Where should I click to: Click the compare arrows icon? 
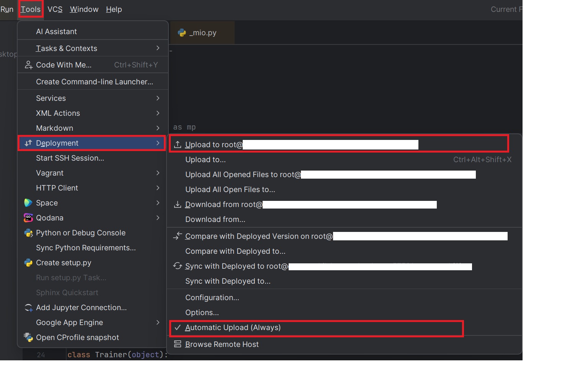[178, 236]
